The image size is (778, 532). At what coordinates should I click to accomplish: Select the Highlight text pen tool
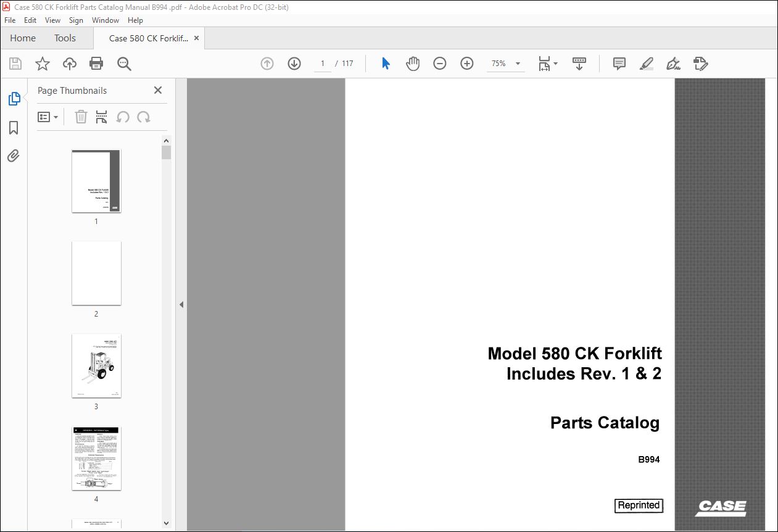pyautogui.click(x=647, y=64)
